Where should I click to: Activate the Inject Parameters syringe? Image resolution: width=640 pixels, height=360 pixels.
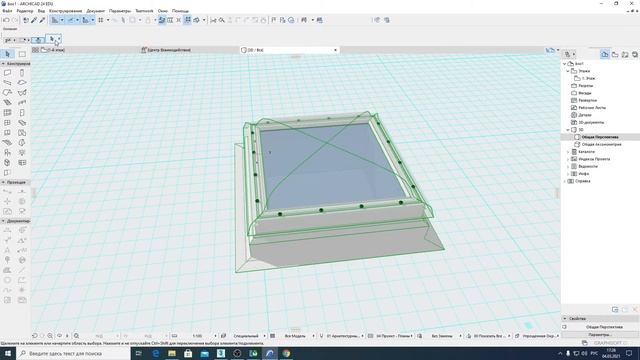point(42,20)
